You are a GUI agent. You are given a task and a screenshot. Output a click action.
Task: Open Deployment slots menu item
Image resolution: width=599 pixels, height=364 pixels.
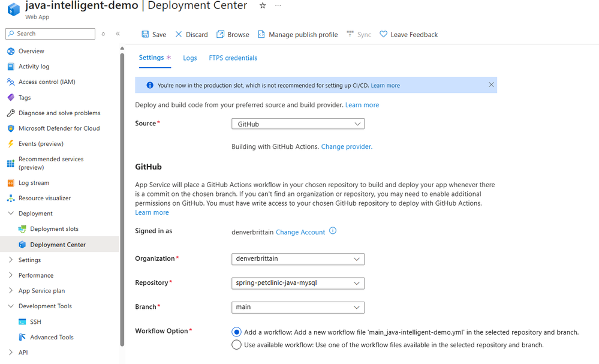tap(54, 229)
